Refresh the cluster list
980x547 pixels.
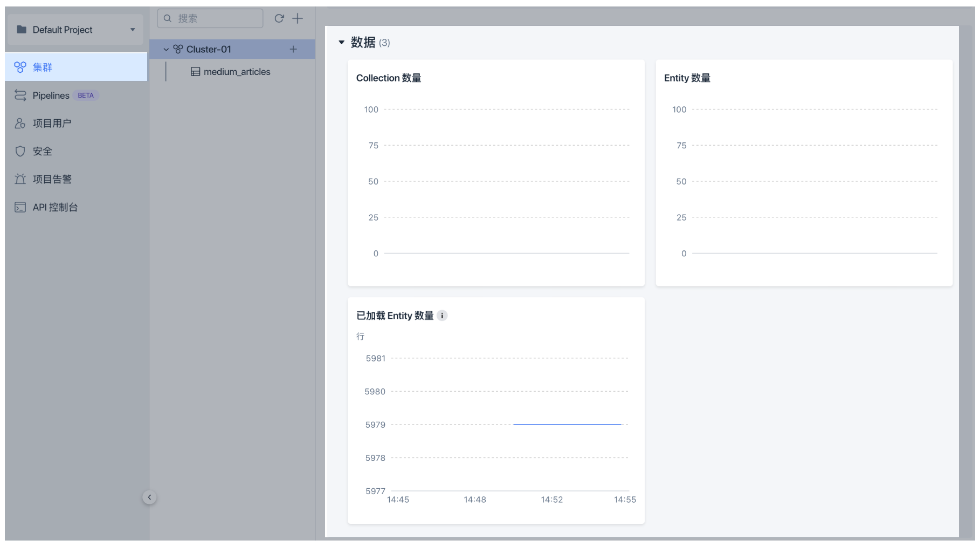[x=279, y=18]
